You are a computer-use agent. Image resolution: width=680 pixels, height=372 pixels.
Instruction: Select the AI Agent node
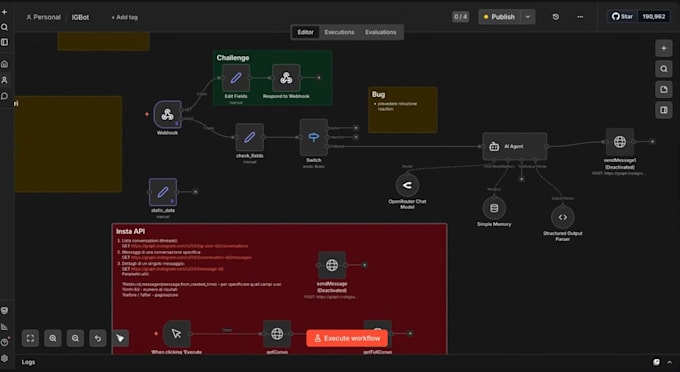[x=515, y=147]
